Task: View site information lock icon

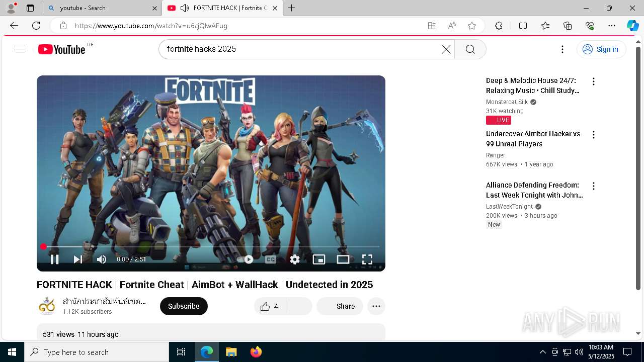Action: click(63, 26)
